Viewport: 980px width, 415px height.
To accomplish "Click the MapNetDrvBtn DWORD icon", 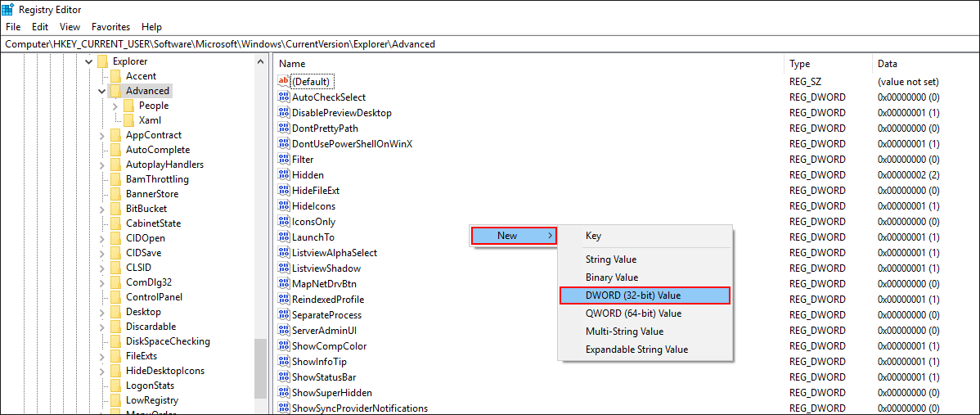I will point(284,284).
